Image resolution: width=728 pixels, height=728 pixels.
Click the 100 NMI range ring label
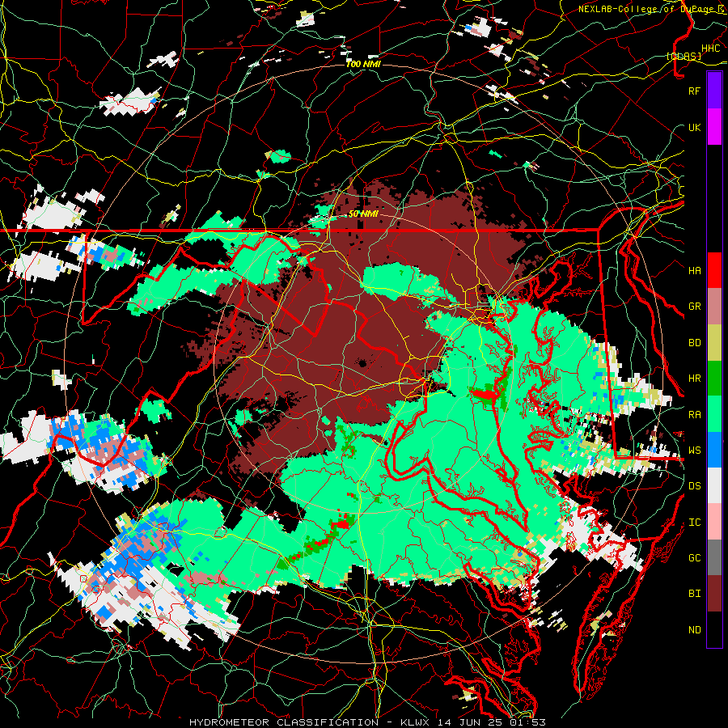coord(363,64)
